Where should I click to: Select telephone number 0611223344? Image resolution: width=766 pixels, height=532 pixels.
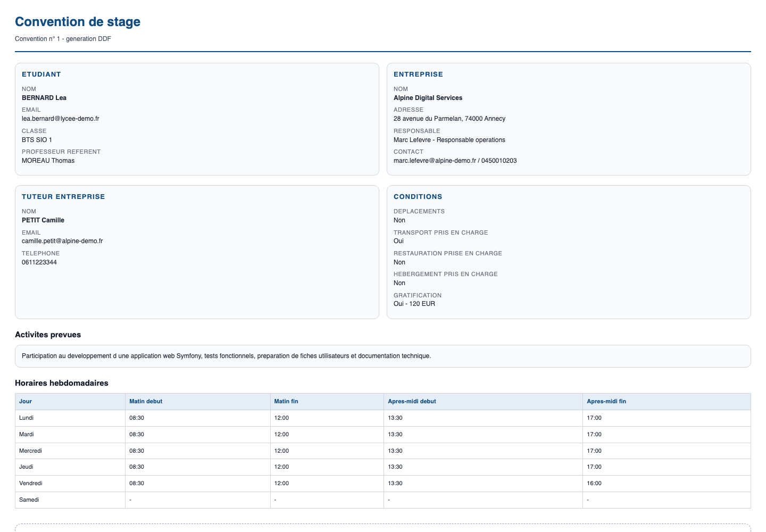point(39,262)
